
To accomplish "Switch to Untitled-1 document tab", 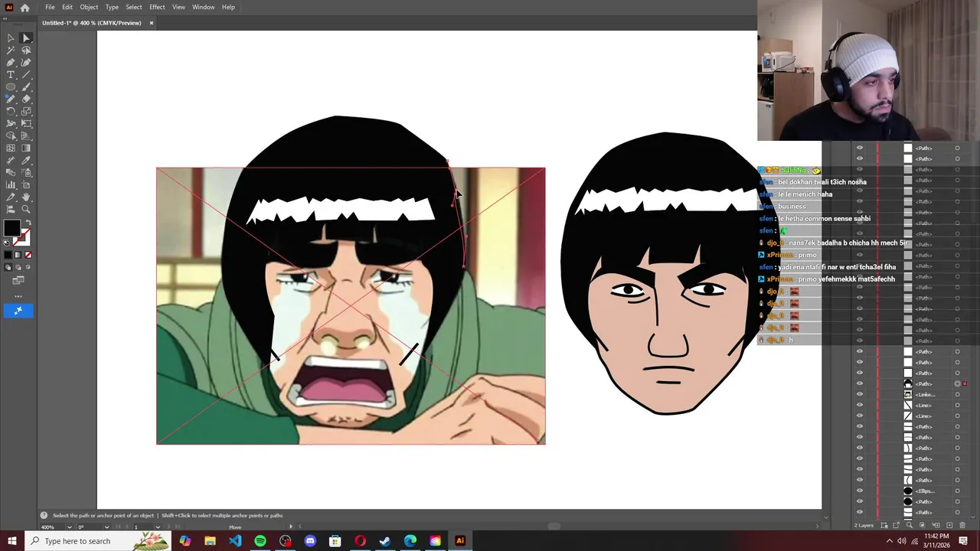I will 92,23.
